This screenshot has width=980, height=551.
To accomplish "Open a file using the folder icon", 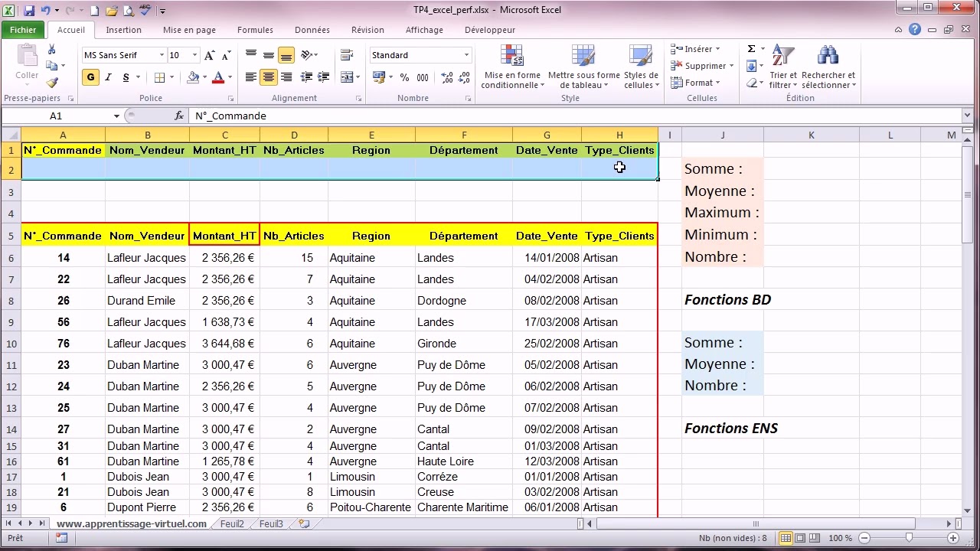I will 111,11.
